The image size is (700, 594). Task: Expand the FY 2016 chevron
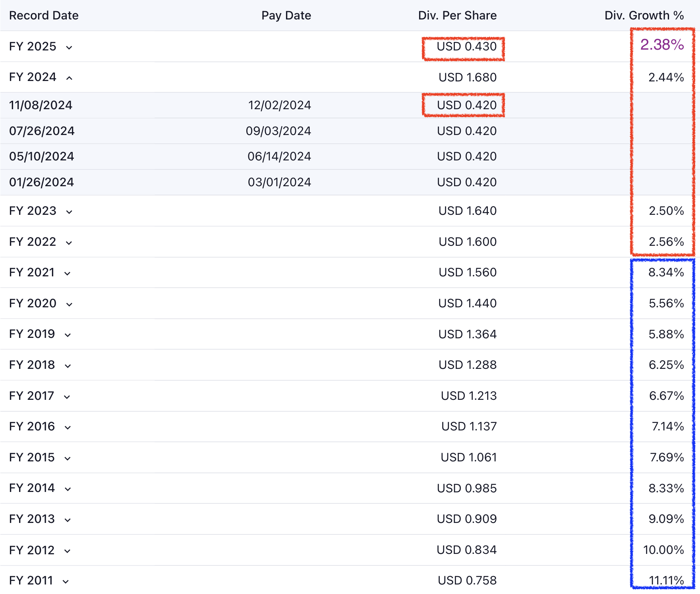coord(68,428)
